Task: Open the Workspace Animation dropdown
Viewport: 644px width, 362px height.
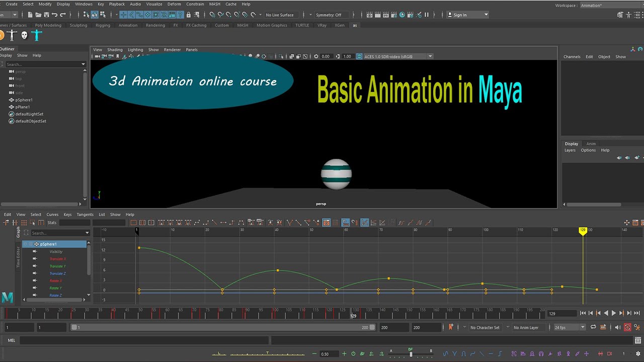Action: 611,5
